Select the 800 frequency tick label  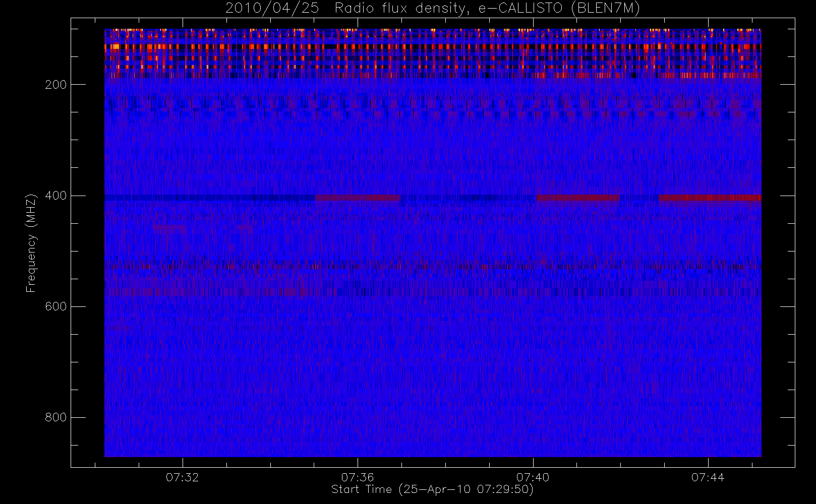pyautogui.click(x=56, y=417)
